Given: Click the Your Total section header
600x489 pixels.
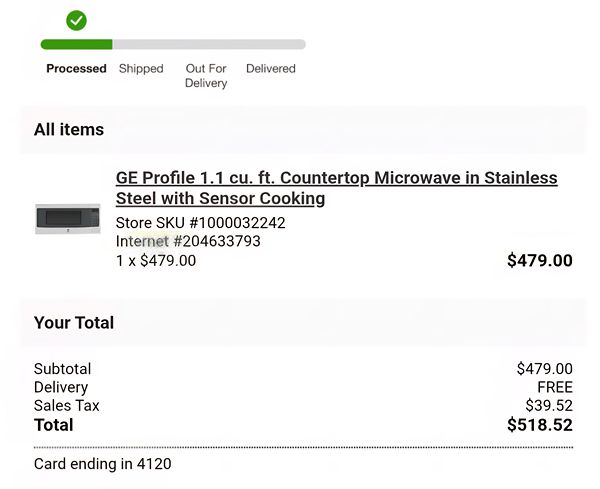Looking at the screenshot, I should [x=74, y=323].
